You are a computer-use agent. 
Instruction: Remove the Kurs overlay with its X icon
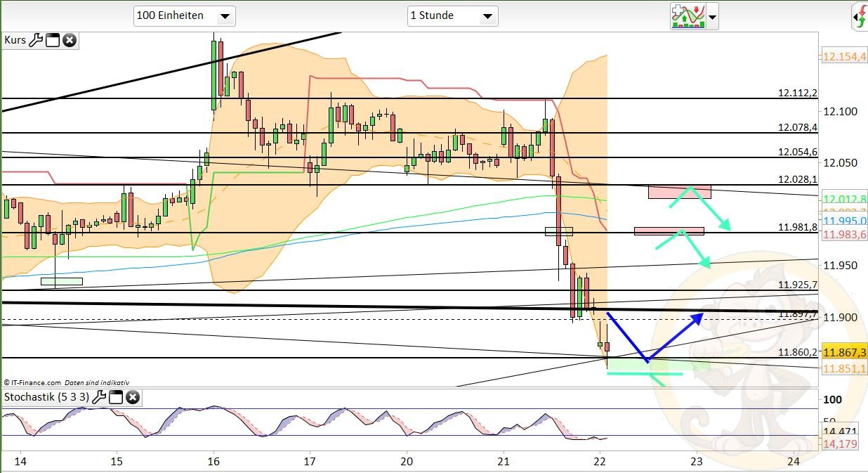click(x=69, y=40)
